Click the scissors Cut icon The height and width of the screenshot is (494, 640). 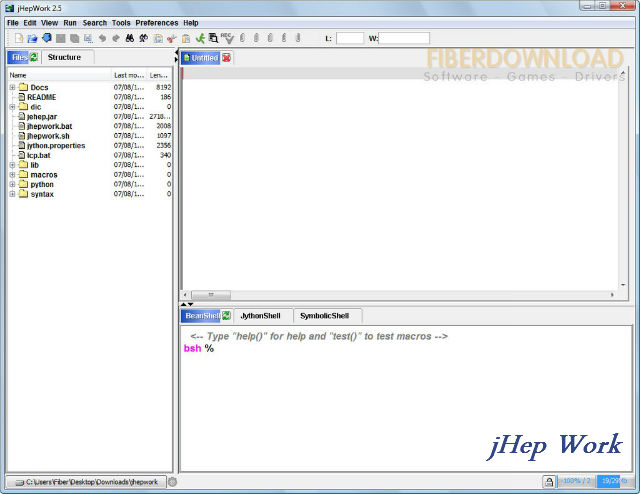172,38
